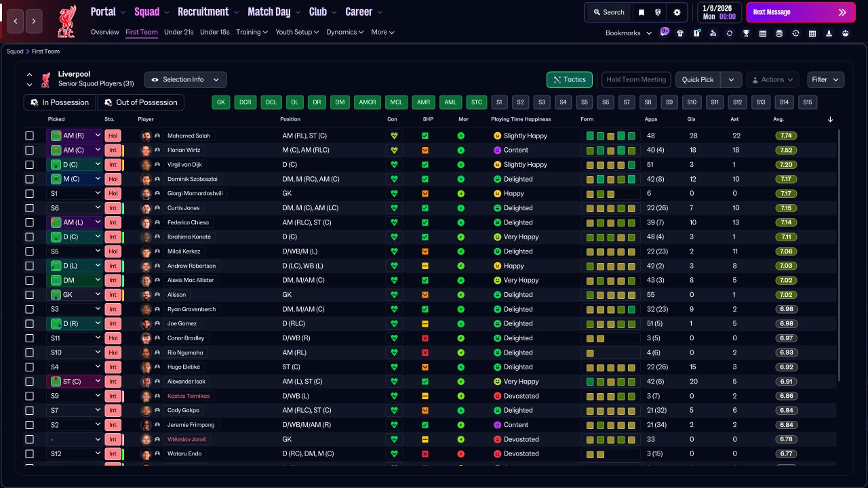Open the Selection Info dropdown

tap(185, 80)
